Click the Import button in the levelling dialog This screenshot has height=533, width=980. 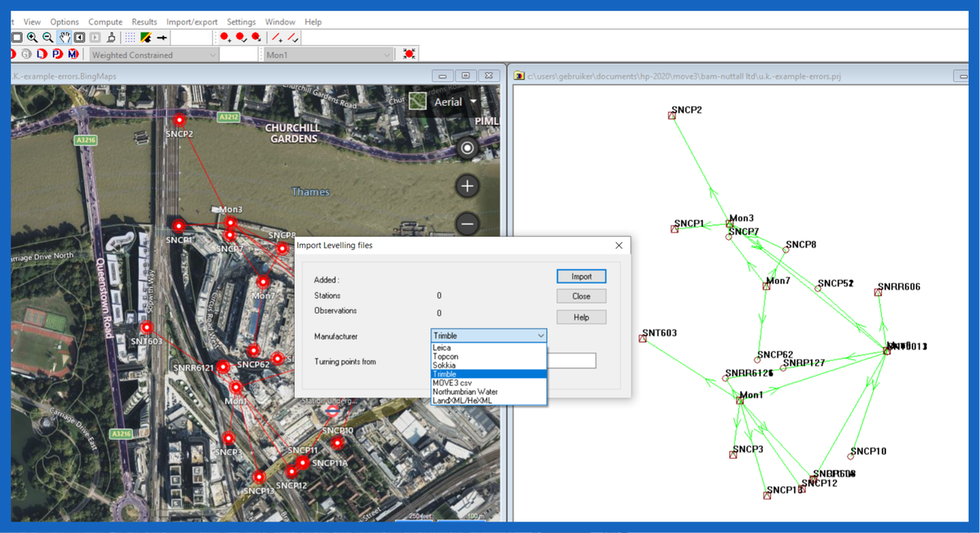pos(581,276)
